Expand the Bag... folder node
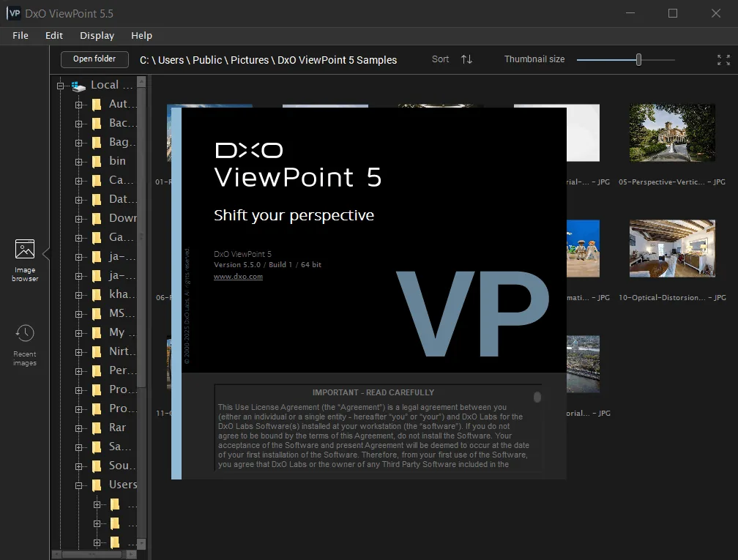Screen dimensions: 738x560 pos(78,143)
